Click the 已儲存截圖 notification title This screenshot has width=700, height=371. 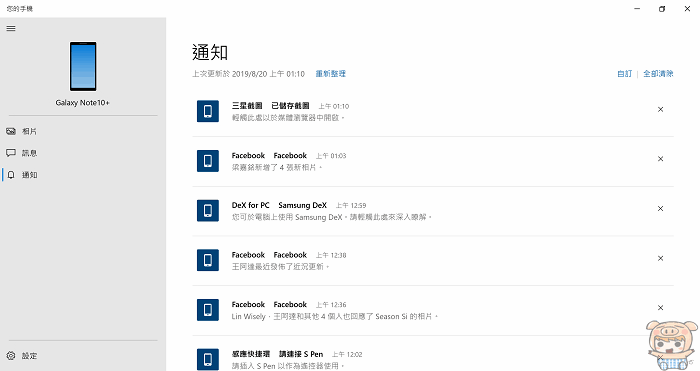(x=290, y=106)
